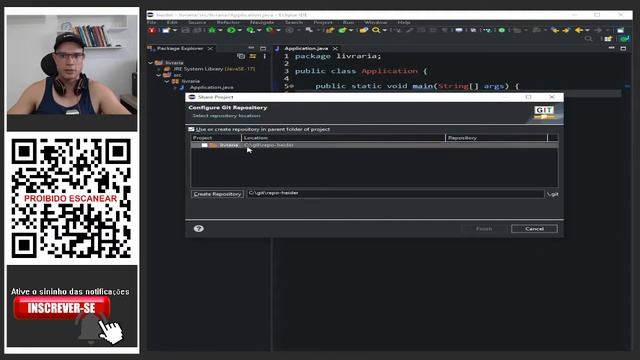Click the red INSCREVER-SE subscribe button
Viewport: 640px width, 360px height.
(x=62, y=308)
